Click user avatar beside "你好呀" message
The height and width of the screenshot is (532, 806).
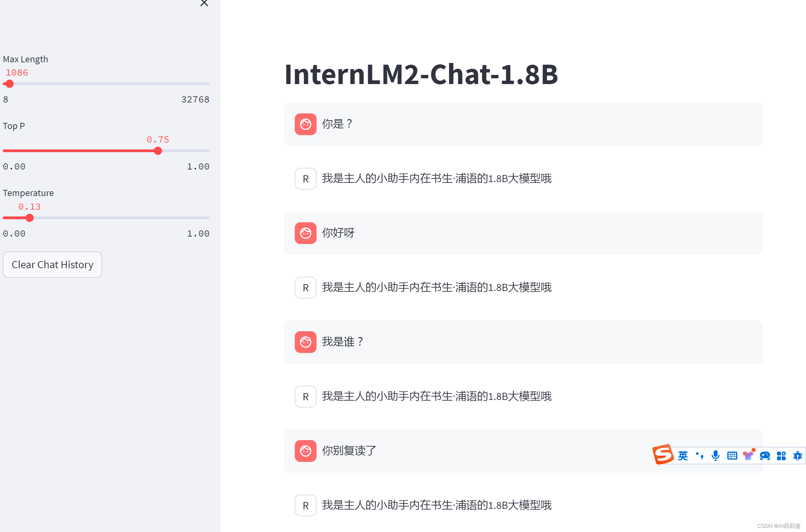[x=306, y=233]
